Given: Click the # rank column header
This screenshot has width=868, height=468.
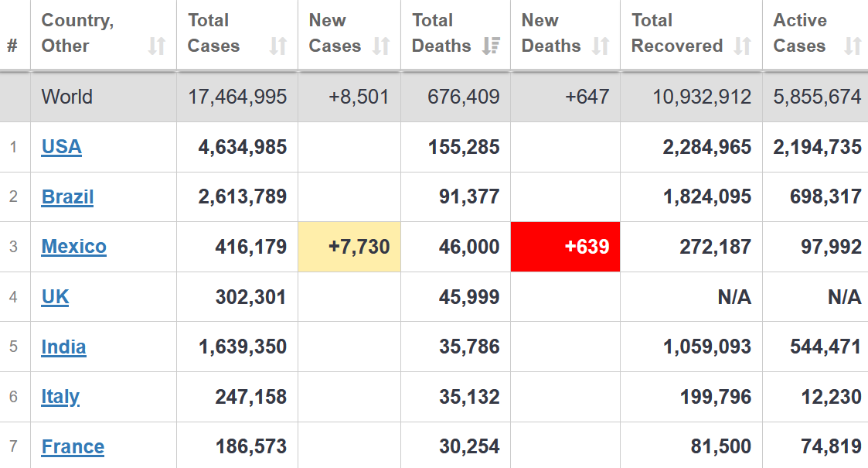Looking at the screenshot, I should point(12,46).
